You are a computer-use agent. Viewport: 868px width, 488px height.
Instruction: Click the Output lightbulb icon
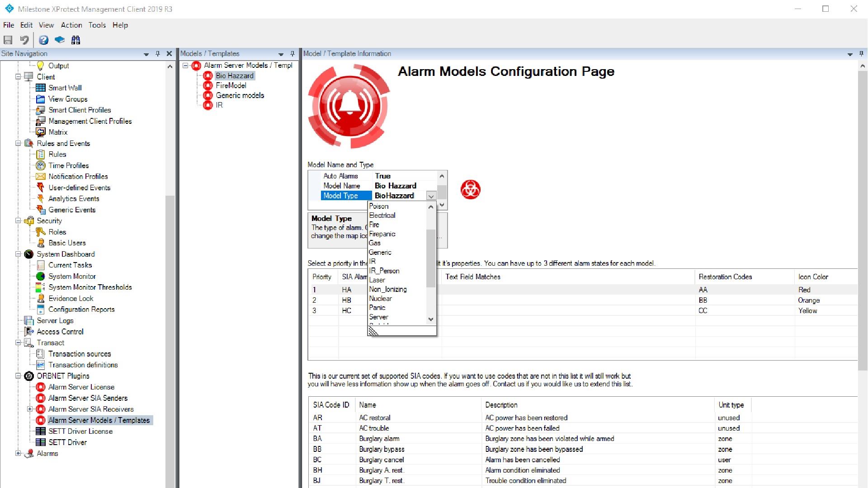[41, 66]
